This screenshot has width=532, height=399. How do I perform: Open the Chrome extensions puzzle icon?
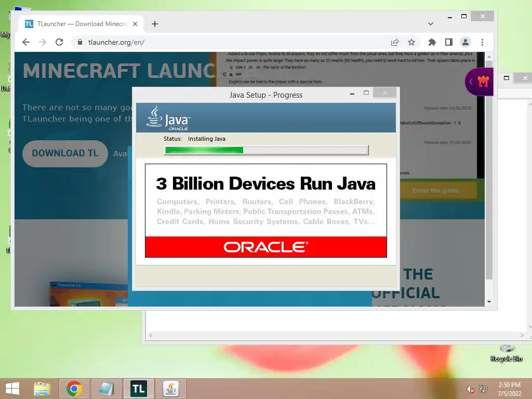(x=432, y=43)
